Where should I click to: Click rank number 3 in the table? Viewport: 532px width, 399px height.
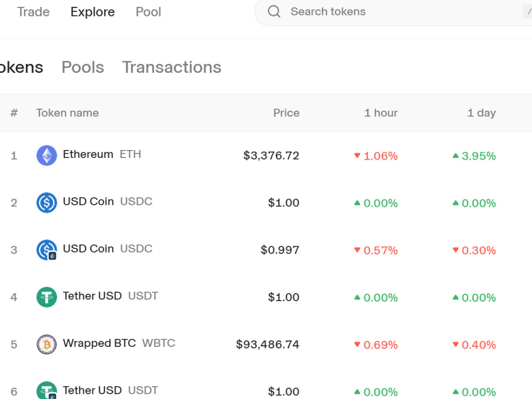[14, 250]
